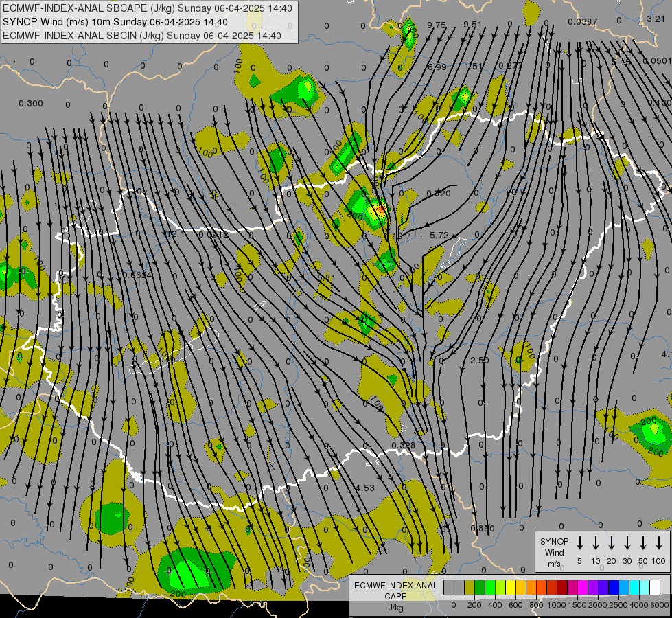Click the 100 m/s arrow in SYNOP Wind legend
The height and width of the screenshot is (618, 672).
click(x=659, y=543)
